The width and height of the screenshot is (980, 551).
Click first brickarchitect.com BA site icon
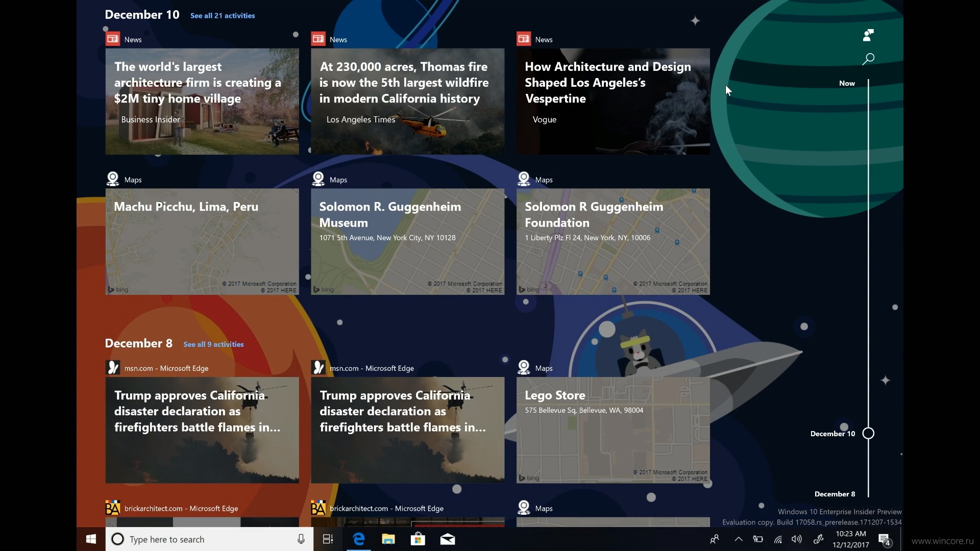point(113,508)
